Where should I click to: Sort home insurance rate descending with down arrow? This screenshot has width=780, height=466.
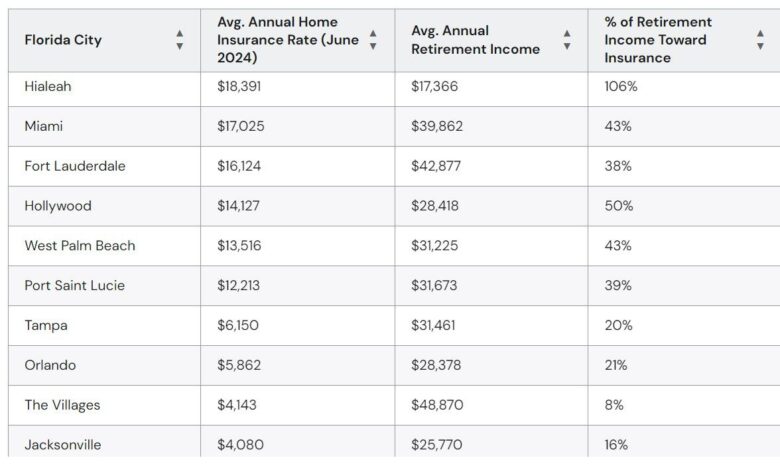pyautogui.click(x=373, y=46)
